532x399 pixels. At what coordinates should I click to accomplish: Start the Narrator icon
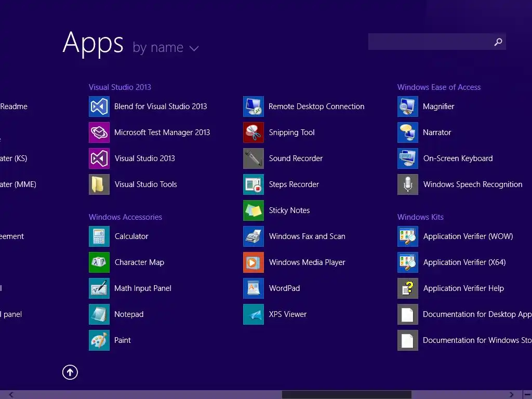[408, 132]
